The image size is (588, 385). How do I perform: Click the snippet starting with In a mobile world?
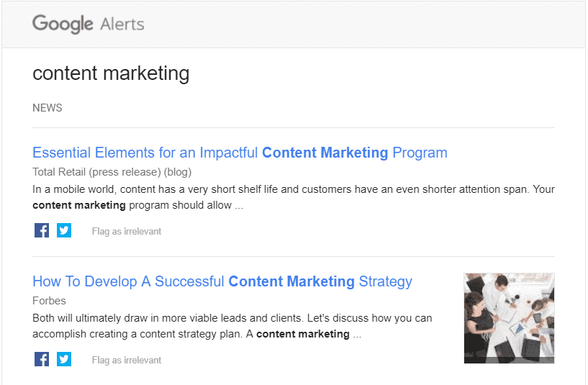[x=294, y=197]
